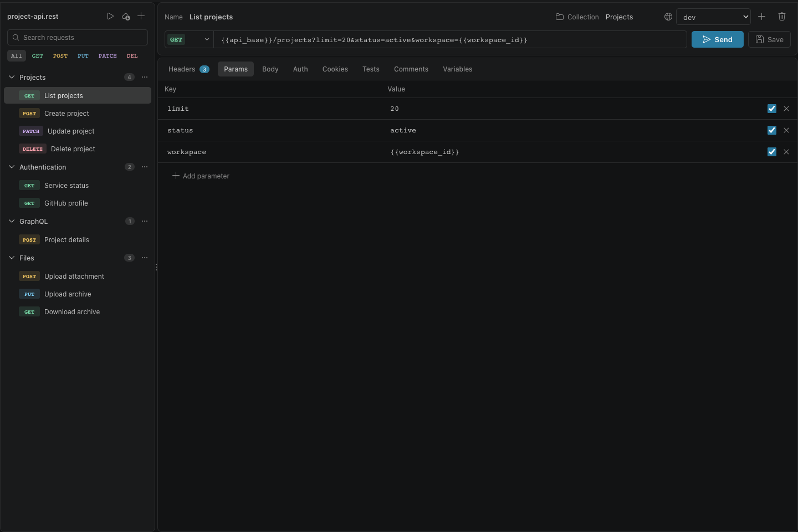The image size is (798, 532).
Task: Collapse the GraphQL collection
Action: (12, 221)
